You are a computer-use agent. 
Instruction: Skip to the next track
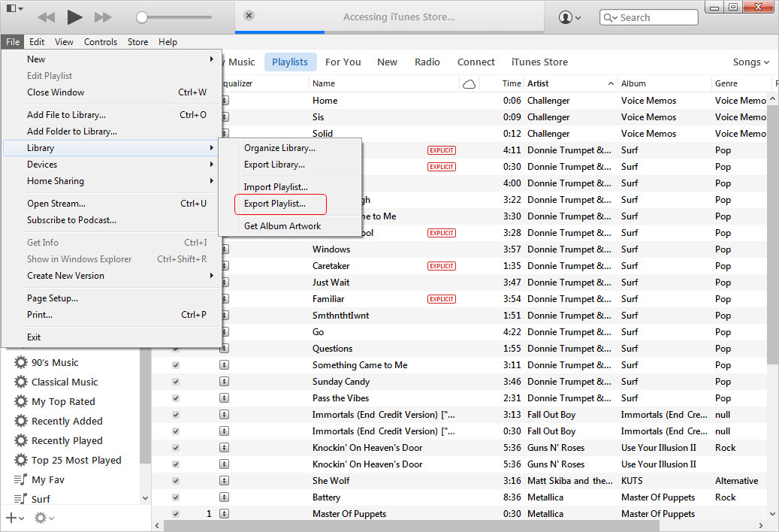pos(103,17)
